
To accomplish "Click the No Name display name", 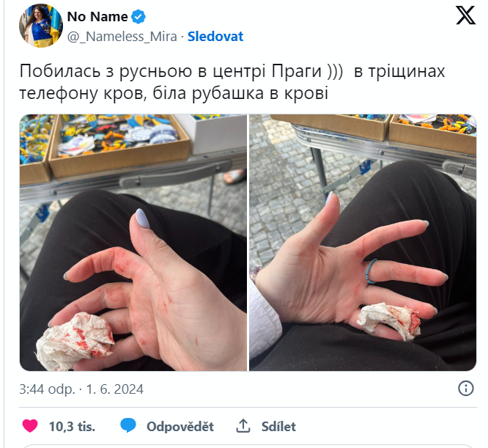I will (97, 17).
